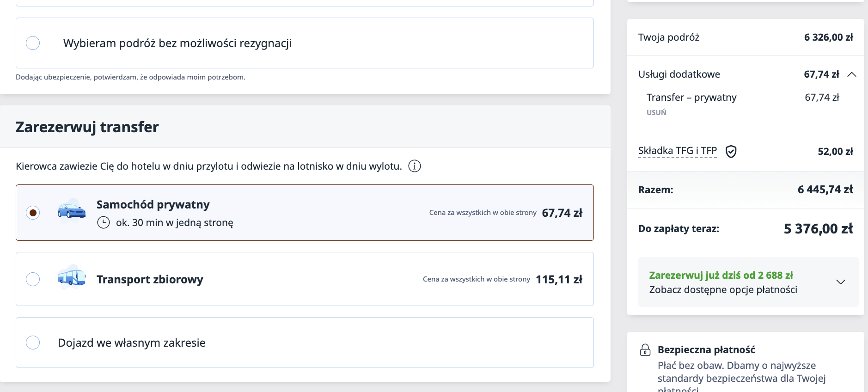The image size is (868, 392).
Task: Select travel without cancellation option radio
Action: point(33,43)
